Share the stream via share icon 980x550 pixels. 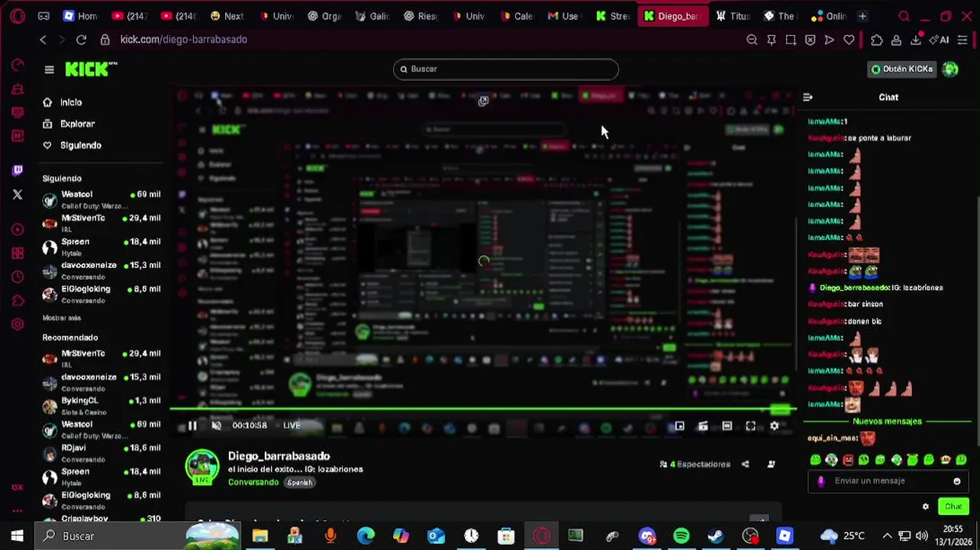click(x=745, y=464)
